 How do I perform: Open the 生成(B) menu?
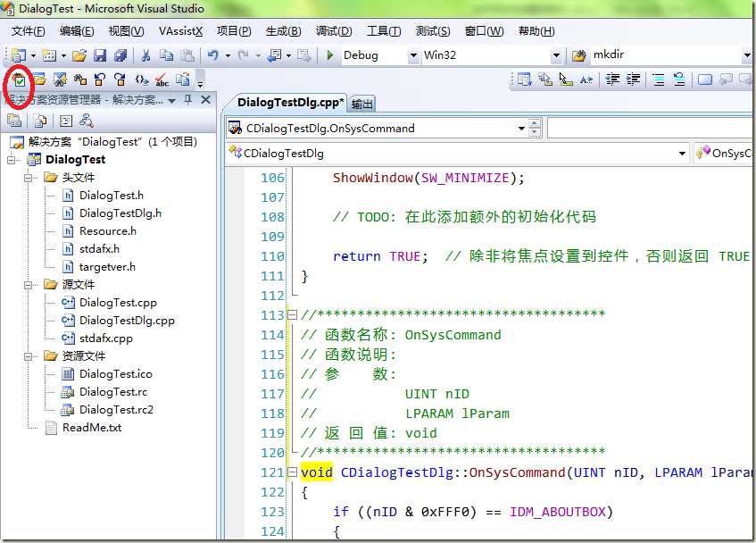pos(283,31)
